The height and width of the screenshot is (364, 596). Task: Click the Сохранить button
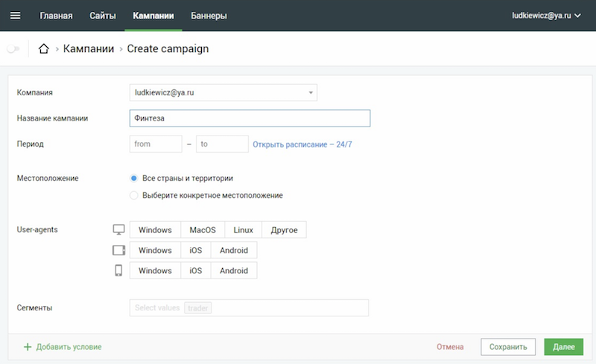[x=508, y=347]
